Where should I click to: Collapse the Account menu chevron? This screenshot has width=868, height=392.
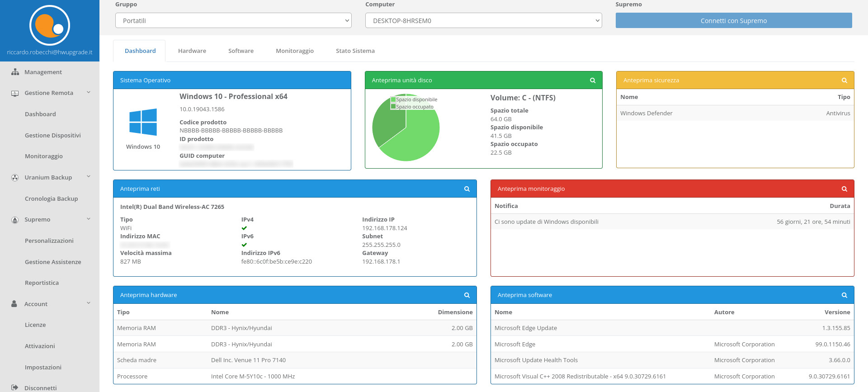89,303
